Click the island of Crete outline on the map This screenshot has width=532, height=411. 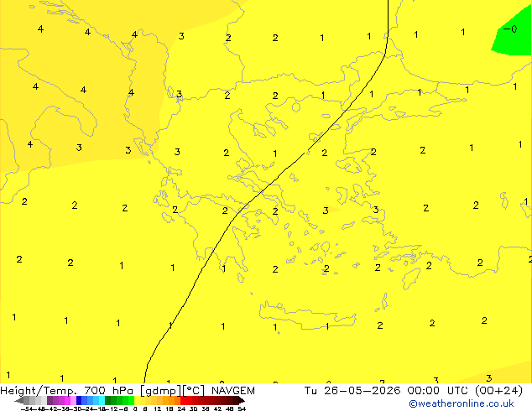pyautogui.click(x=307, y=315)
